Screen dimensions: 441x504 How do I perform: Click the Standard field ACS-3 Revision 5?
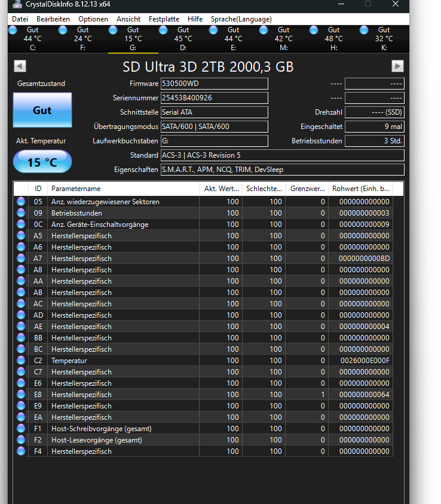point(283,155)
